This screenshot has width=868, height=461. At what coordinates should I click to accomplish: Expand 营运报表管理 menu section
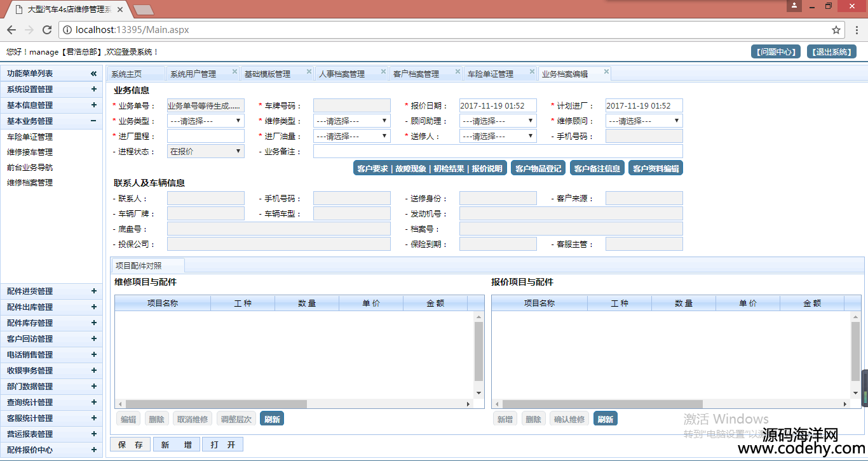[93, 434]
